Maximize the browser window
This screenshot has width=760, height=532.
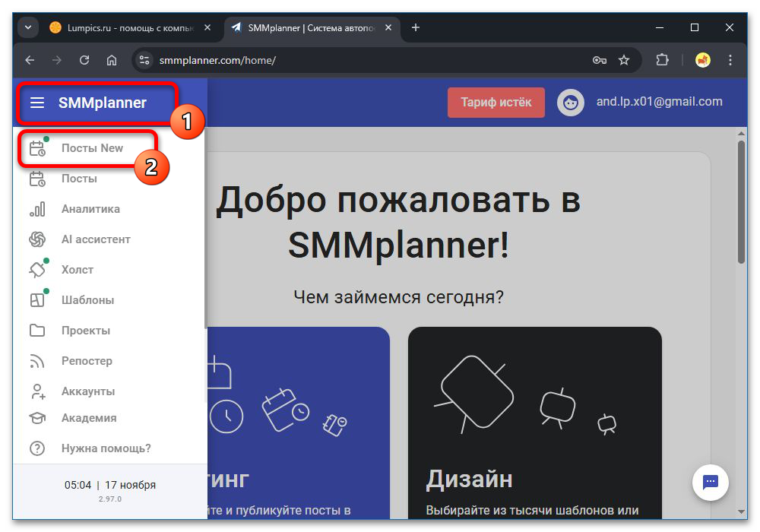pyautogui.click(x=695, y=27)
